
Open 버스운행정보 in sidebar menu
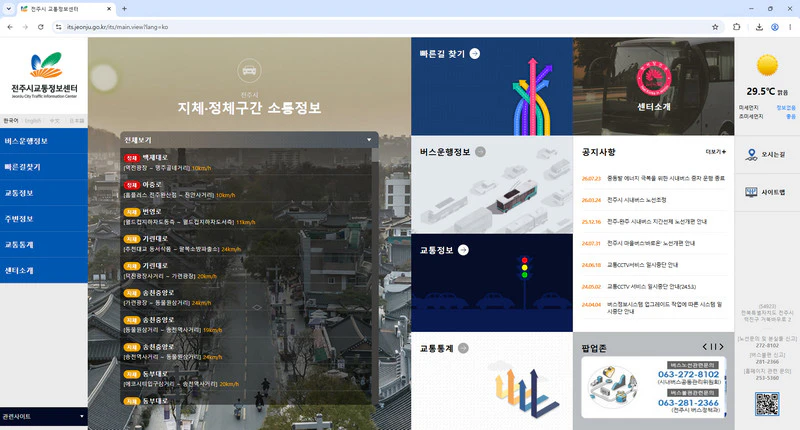pos(44,141)
